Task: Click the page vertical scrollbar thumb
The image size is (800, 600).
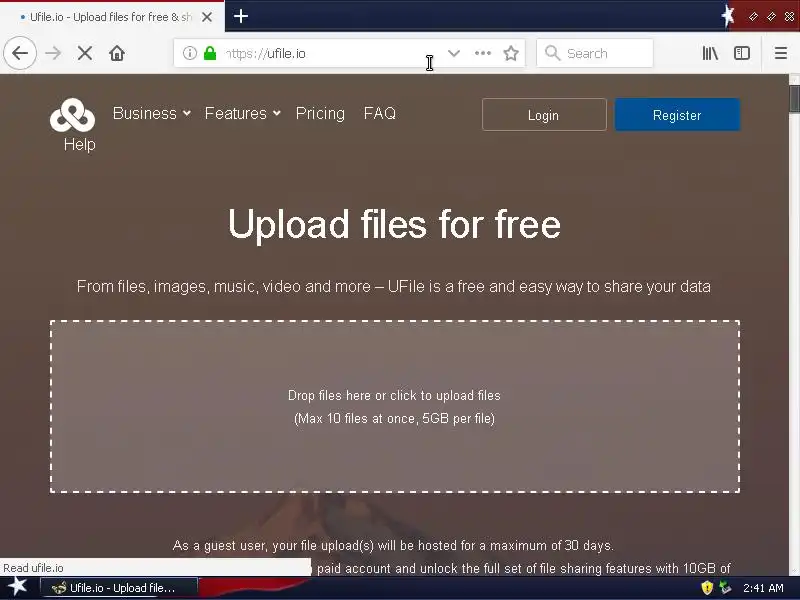Action: [x=794, y=98]
